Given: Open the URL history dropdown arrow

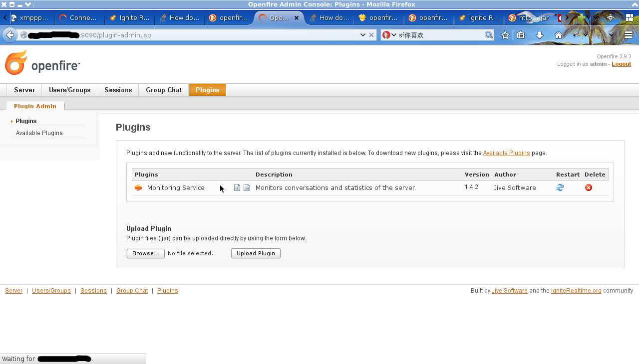Looking at the screenshot, I should (x=363, y=35).
